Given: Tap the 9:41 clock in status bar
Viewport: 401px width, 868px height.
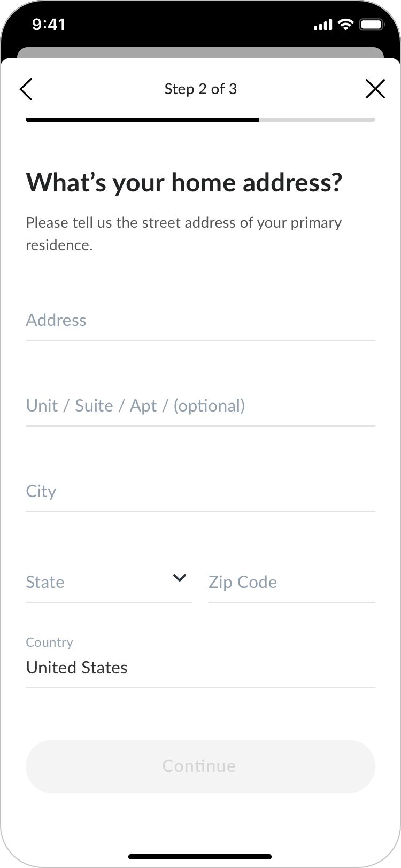Looking at the screenshot, I should (49, 25).
